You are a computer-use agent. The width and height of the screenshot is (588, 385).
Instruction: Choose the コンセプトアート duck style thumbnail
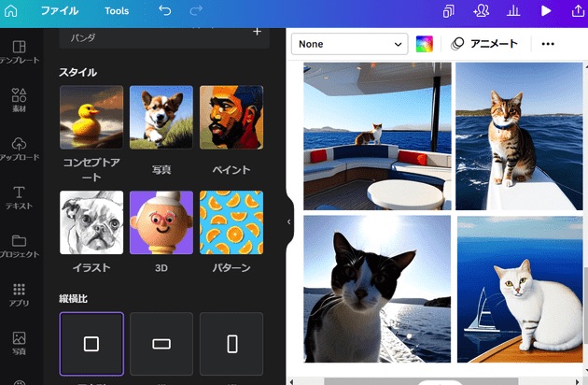(x=91, y=118)
